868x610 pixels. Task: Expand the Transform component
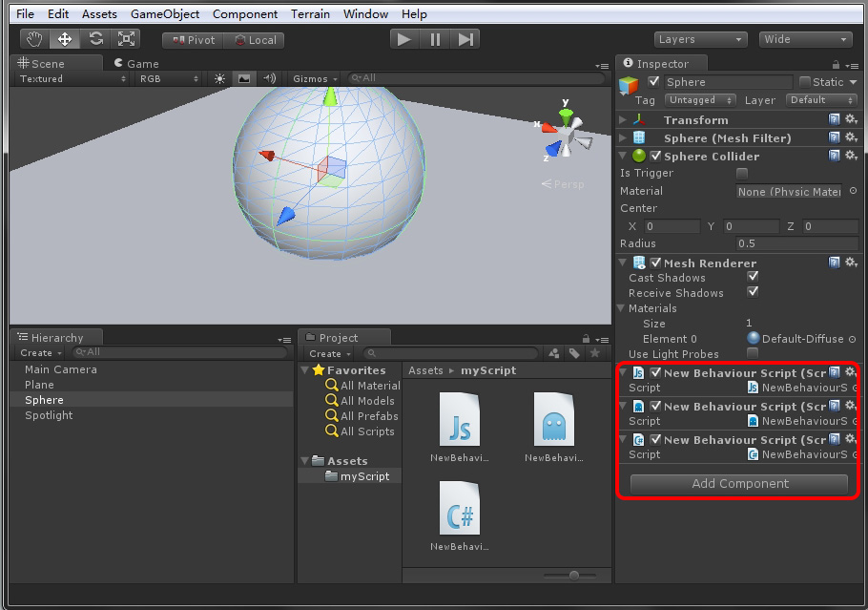point(624,120)
